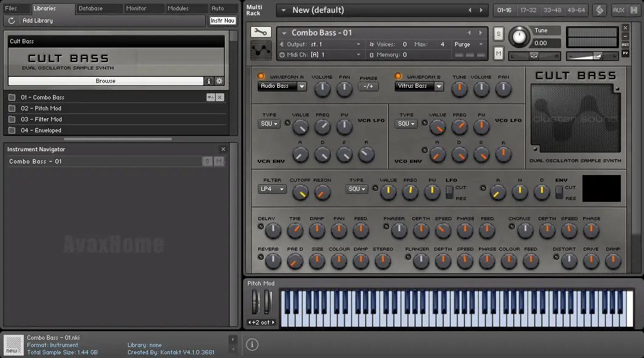Enable the Distort effect LED
Screen dimensions: 644x358
(556, 257)
